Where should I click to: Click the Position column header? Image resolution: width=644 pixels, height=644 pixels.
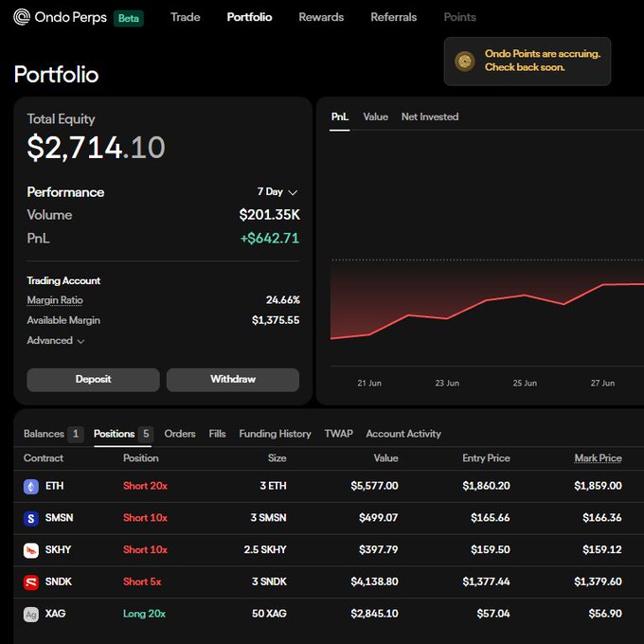click(x=141, y=458)
